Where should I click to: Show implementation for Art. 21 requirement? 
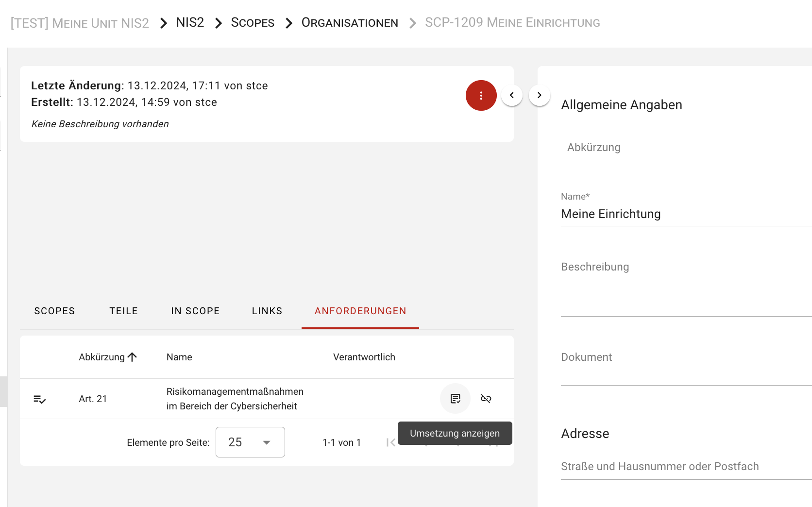[455, 399]
